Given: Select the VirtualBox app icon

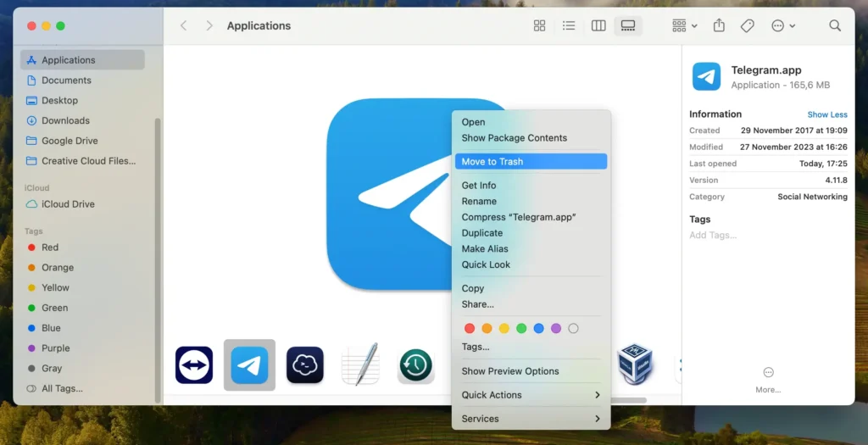Looking at the screenshot, I should point(635,364).
